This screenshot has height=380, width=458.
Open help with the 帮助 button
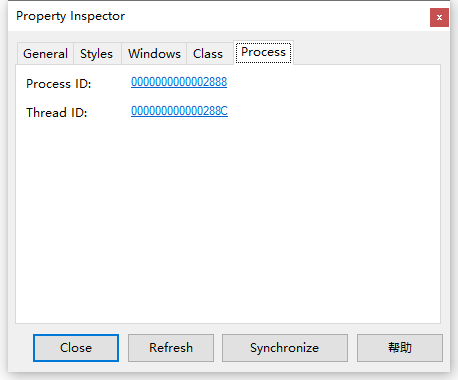[400, 348]
